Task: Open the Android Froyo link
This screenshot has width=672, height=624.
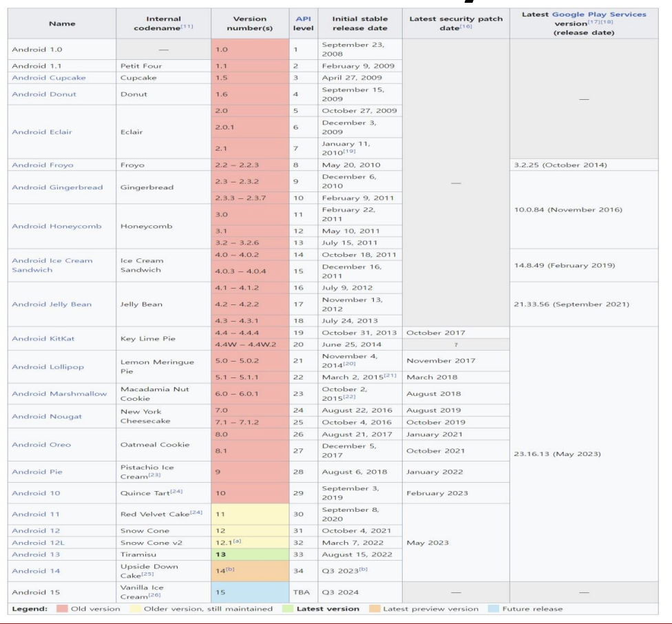Action: 43,165
